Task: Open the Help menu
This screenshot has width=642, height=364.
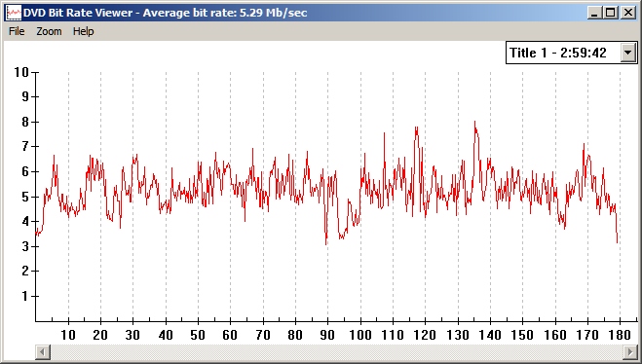Action: tap(84, 31)
